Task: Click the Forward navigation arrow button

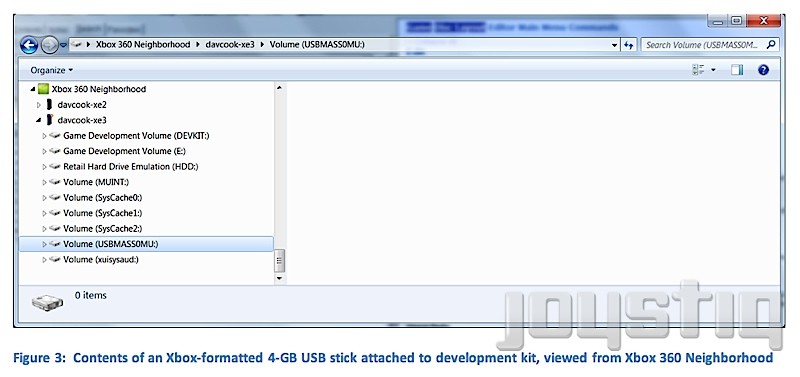Action: (49, 46)
